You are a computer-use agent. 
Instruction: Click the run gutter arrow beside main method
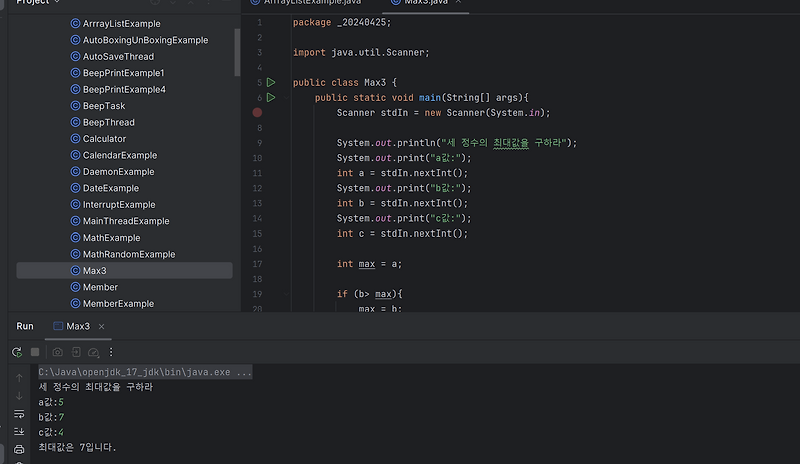(271, 97)
